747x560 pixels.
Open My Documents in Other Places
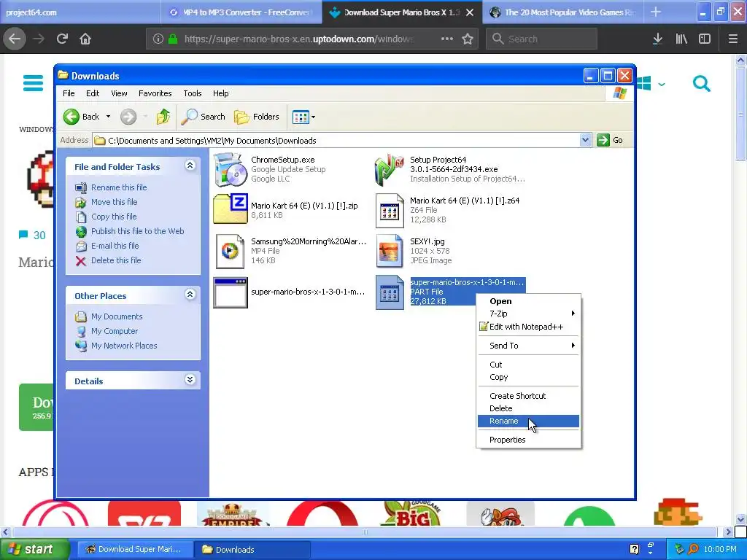click(x=117, y=316)
